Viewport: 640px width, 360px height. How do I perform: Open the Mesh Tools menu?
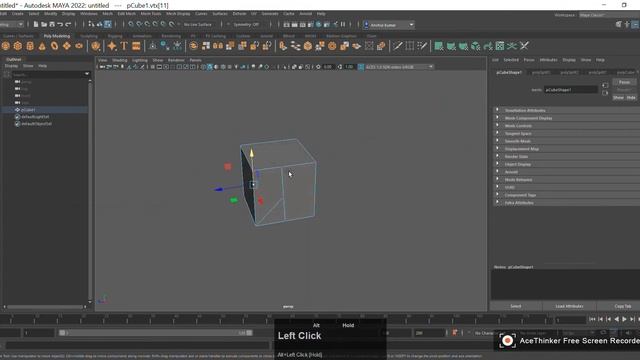click(x=151, y=14)
